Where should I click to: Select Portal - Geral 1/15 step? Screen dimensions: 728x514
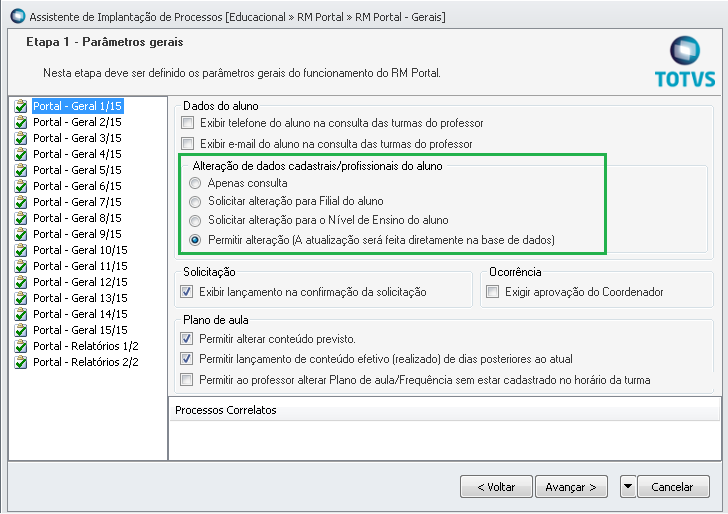click(78, 106)
